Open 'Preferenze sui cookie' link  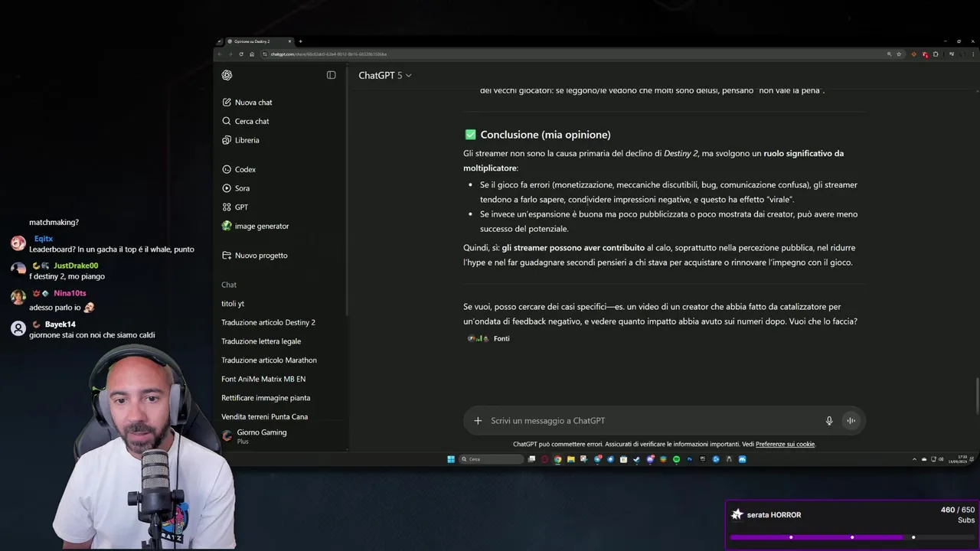click(x=785, y=445)
